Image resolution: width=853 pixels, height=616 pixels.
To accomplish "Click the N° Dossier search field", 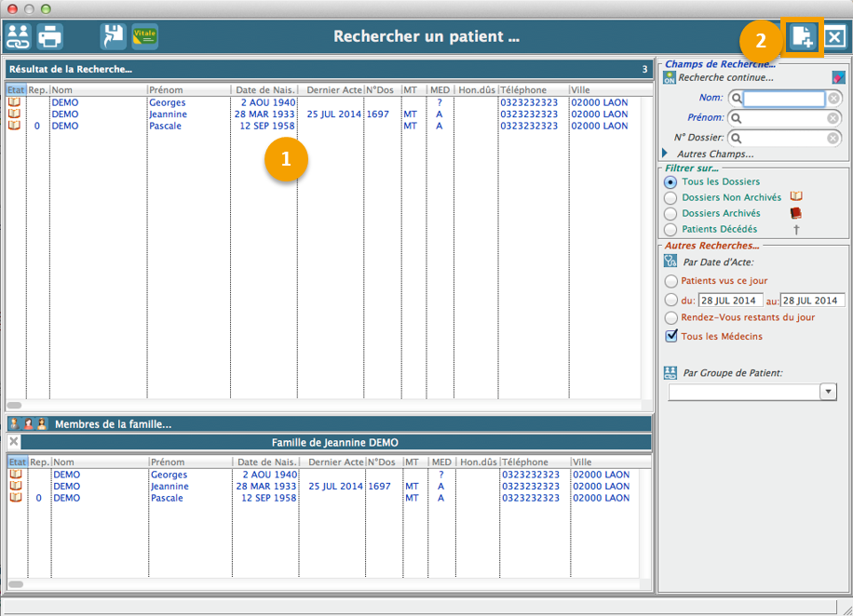I will pyautogui.click(x=783, y=138).
